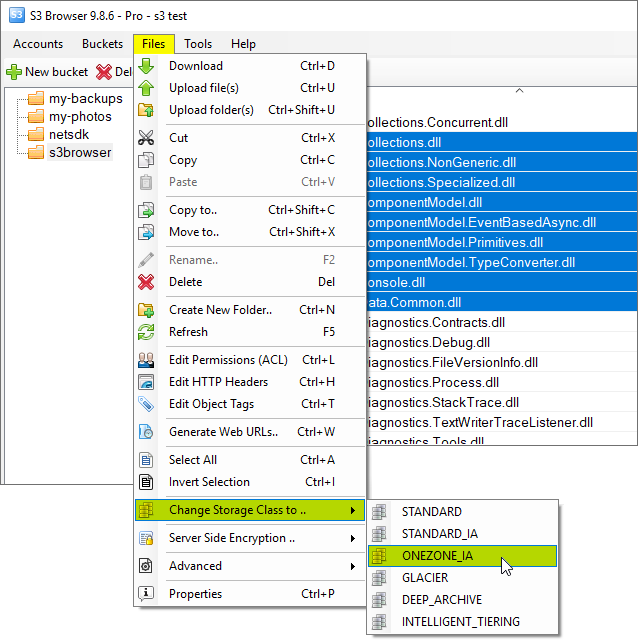Image resolution: width=638 pixels, height=640 pixels.
Task: Expand the Advanced submenu arrow
Action: point(353,566)
